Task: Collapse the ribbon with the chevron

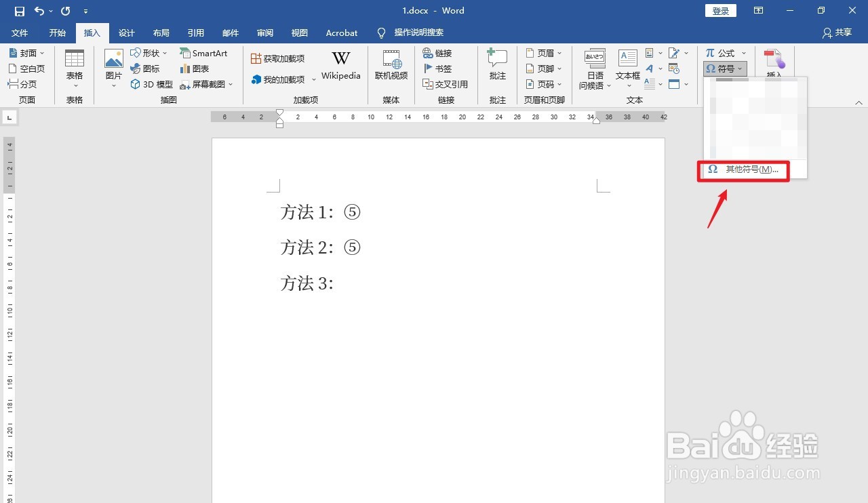Action: click(x=859, y=102)
